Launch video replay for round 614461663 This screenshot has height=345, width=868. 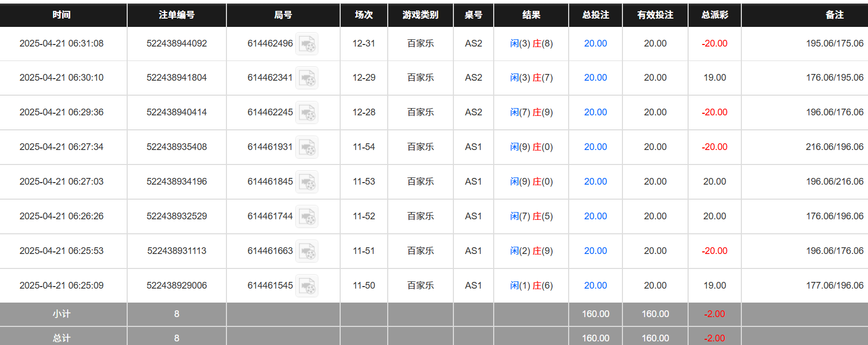click(x=307, y=251)
